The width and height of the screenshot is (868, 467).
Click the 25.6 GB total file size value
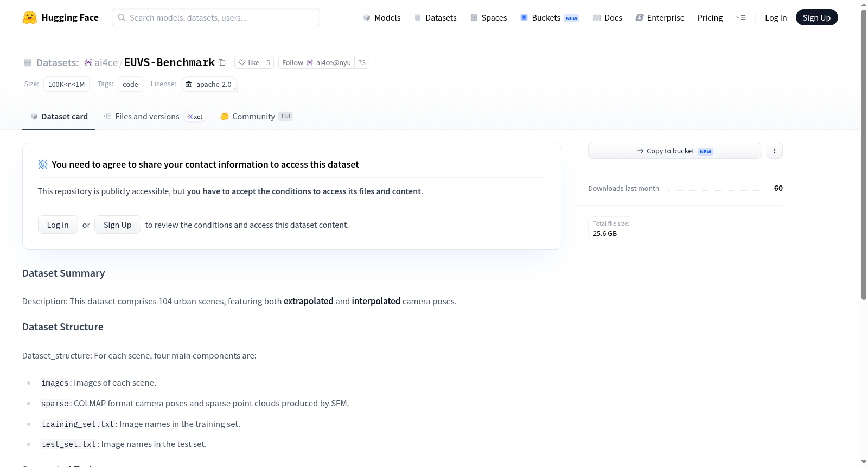pyautogui.click(x=605, y=234)
